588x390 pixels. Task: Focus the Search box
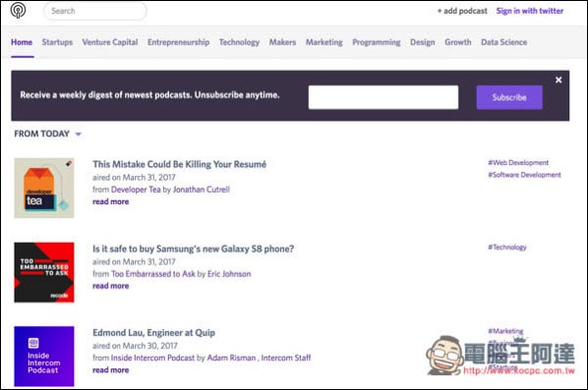pyautogui.click(x=95, y=11)
